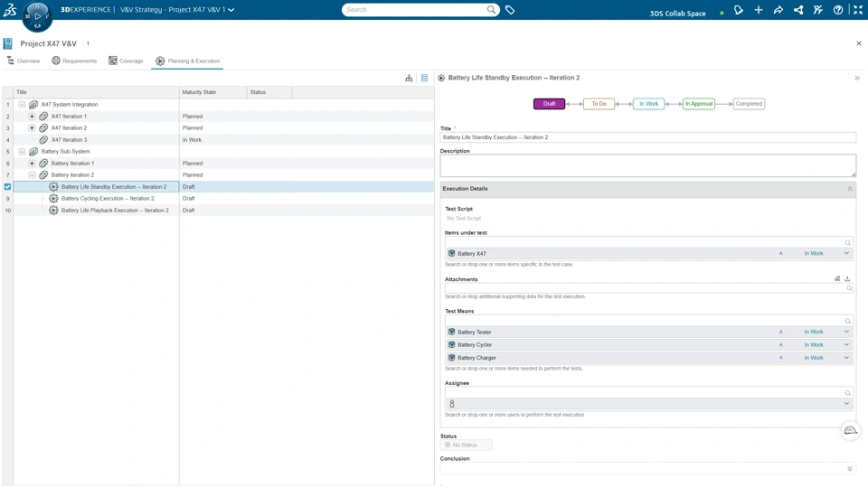Viewport: 868px width, 488px height.
Task: Click the search icon in Attachments field
Action: click(x=849, y=287)
